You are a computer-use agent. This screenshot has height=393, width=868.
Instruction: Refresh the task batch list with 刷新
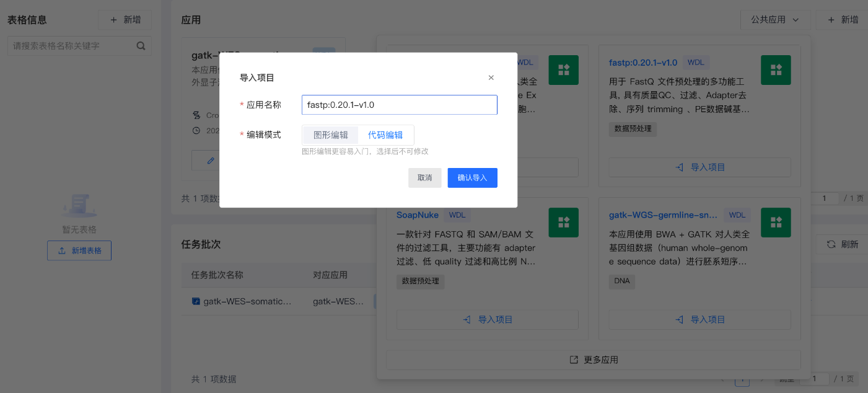tap(843, 244)
